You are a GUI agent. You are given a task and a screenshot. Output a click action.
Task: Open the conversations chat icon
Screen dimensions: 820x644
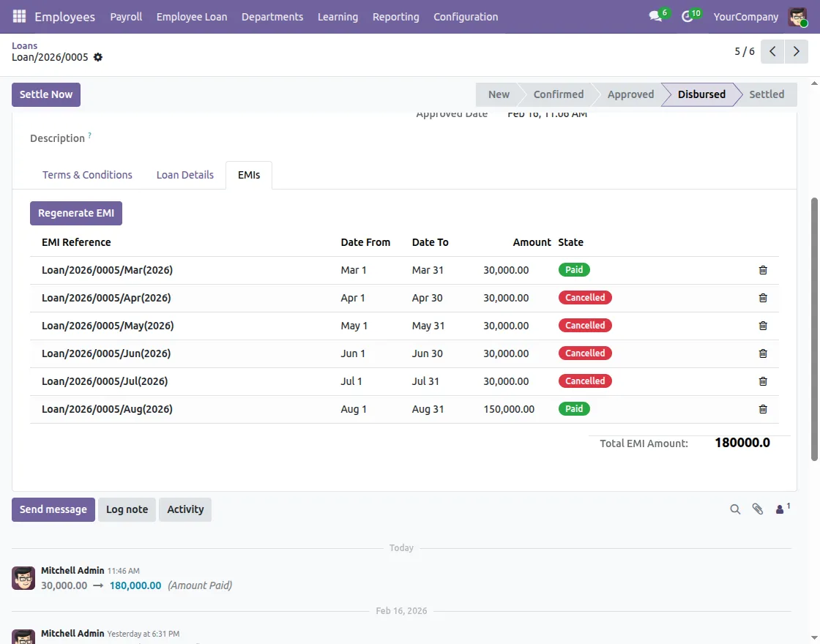[x=655, y=16]
